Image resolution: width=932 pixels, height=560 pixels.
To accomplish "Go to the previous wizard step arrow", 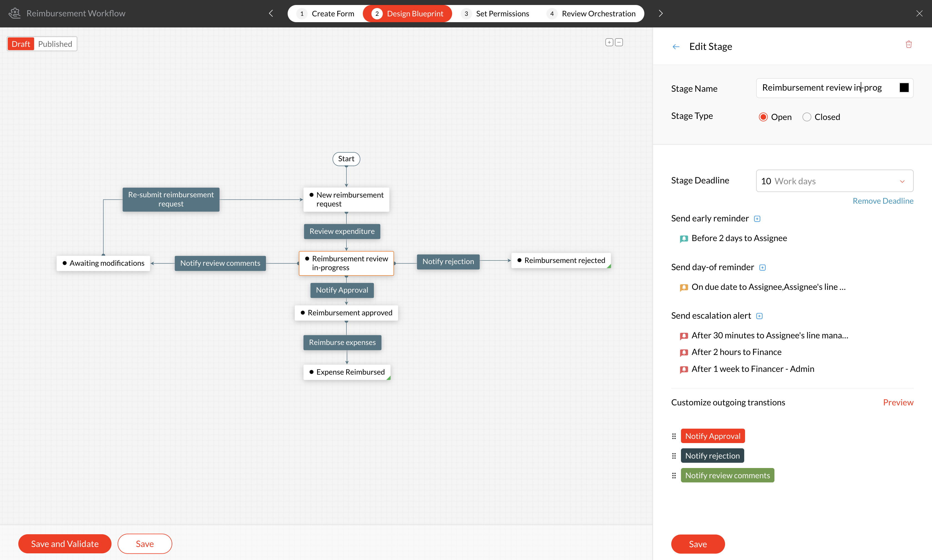I will [271, 14].
